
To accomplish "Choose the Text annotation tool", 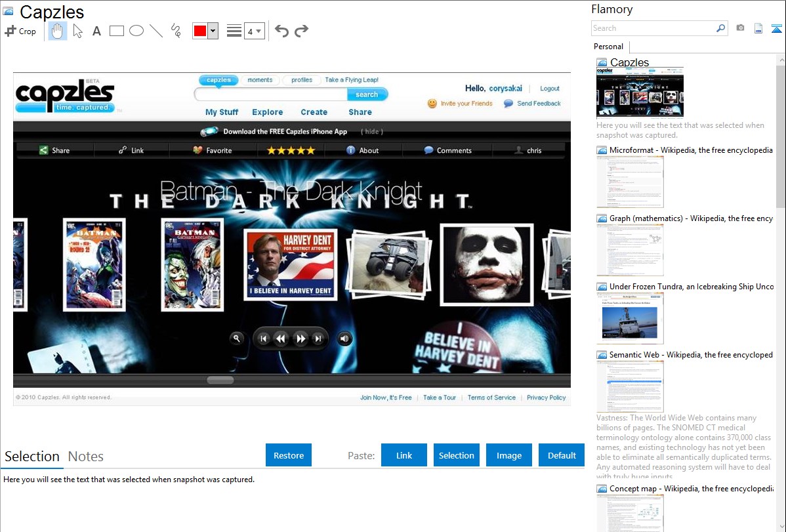I will [x=96, y=31].
